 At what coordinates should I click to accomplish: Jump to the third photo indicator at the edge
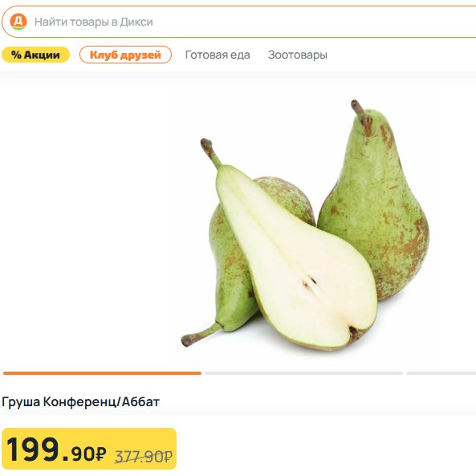pyautogui.click(x=441, y=373)
